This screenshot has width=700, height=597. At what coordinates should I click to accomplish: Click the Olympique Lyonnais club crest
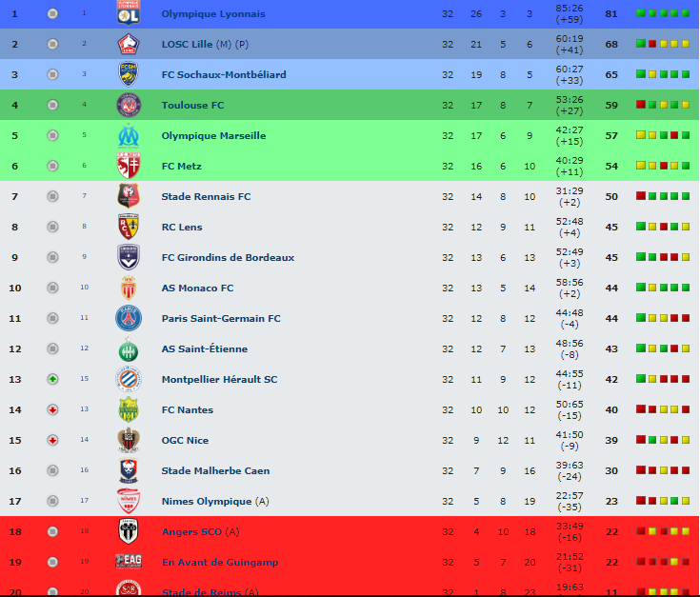[129, 12]
